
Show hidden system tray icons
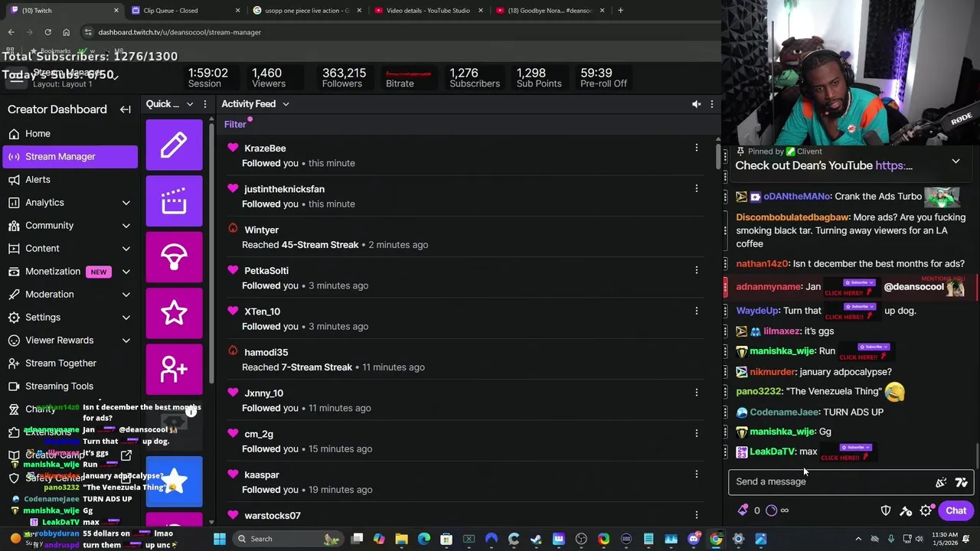click(x=858, y=539)
